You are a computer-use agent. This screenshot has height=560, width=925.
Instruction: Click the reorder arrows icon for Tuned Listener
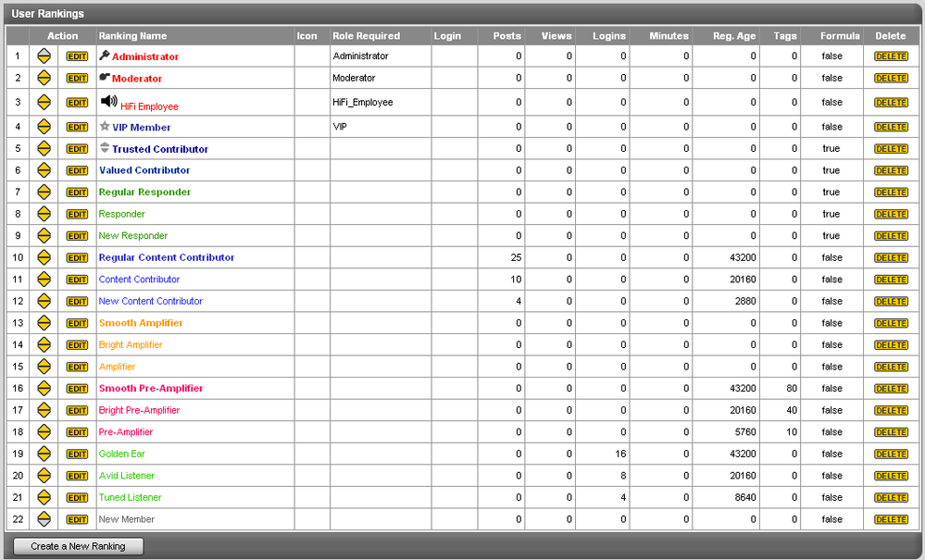point(44,497)
